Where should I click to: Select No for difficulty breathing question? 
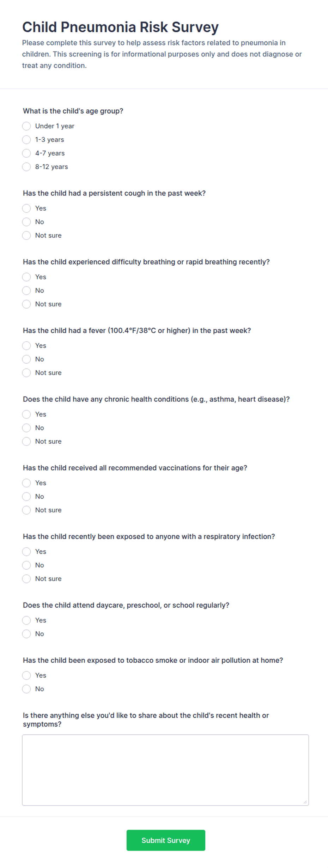coord(26,290)
